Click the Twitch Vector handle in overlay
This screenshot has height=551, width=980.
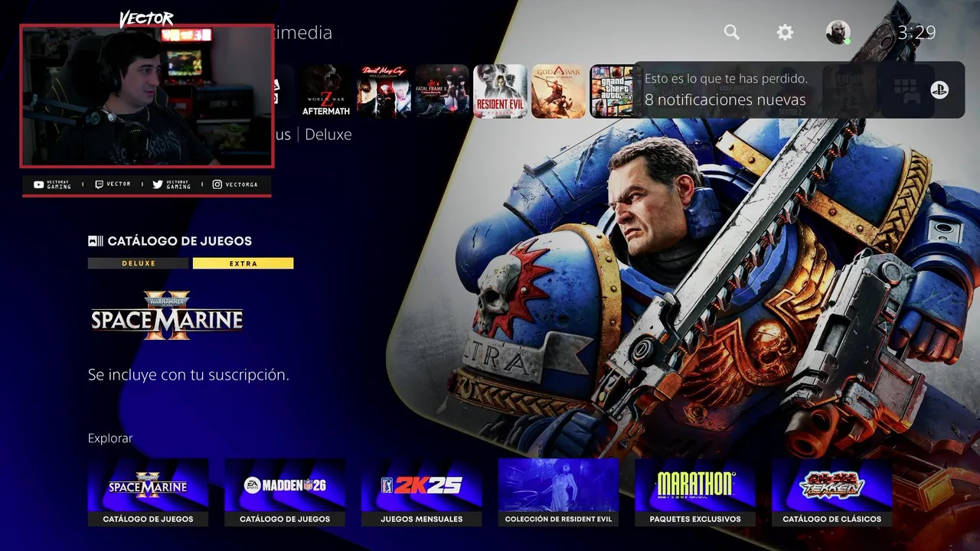coord(113,184)
